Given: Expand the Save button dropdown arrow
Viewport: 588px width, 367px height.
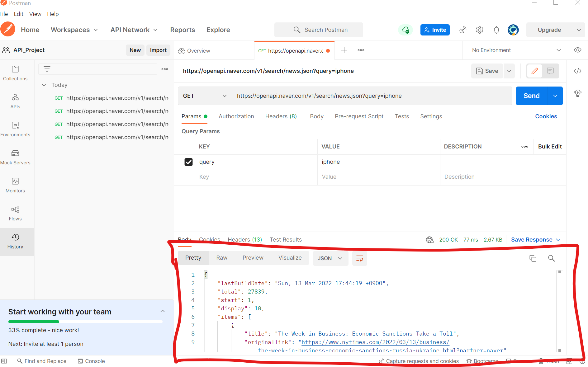Looking at the screenshot, I should click(509, 71).
